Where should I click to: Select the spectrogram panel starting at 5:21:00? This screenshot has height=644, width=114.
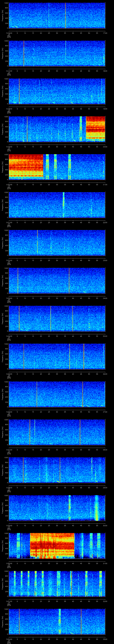click(x=57, y=205)
